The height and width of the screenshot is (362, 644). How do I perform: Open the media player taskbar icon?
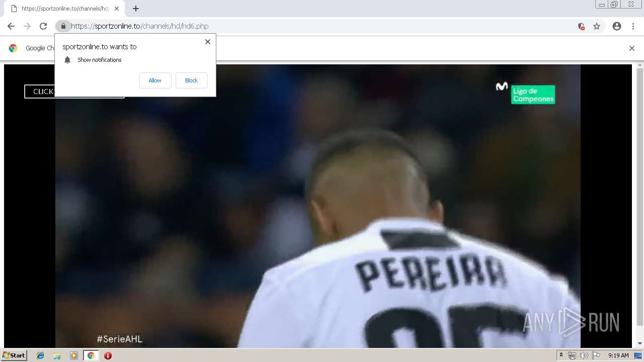click(74, 355)
